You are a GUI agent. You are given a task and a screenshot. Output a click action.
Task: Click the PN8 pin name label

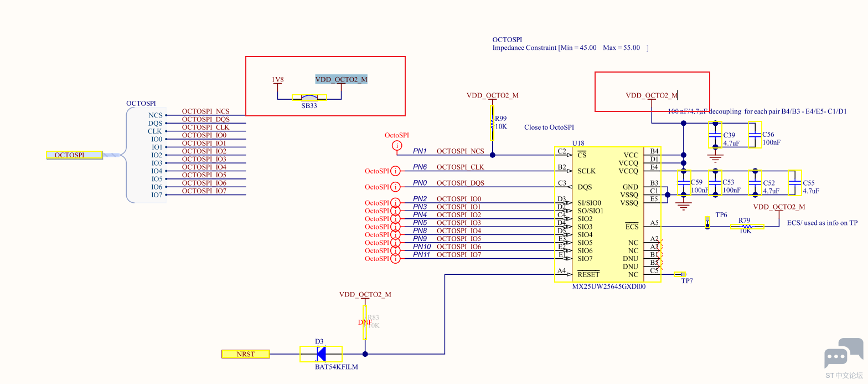click(x=420, y=231)
